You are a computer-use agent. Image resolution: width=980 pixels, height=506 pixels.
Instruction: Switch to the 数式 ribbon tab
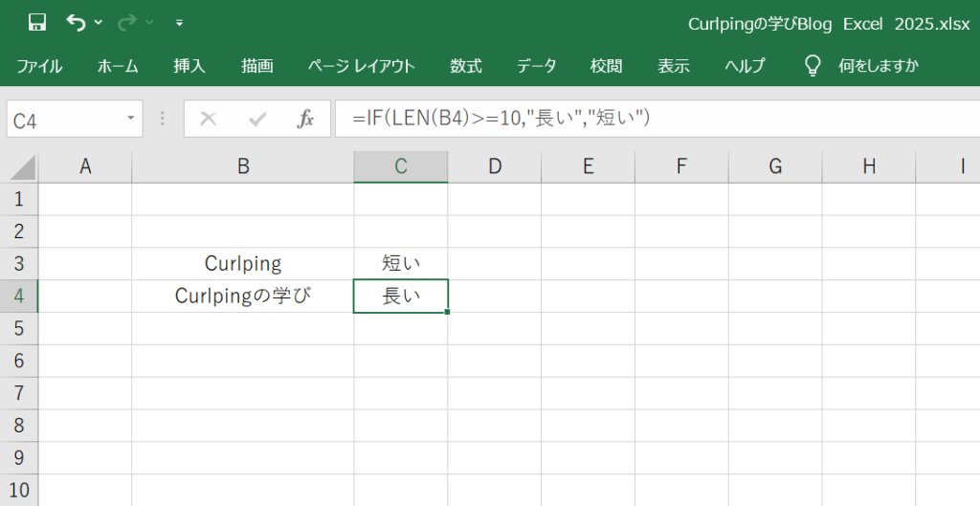pos(465,66)
